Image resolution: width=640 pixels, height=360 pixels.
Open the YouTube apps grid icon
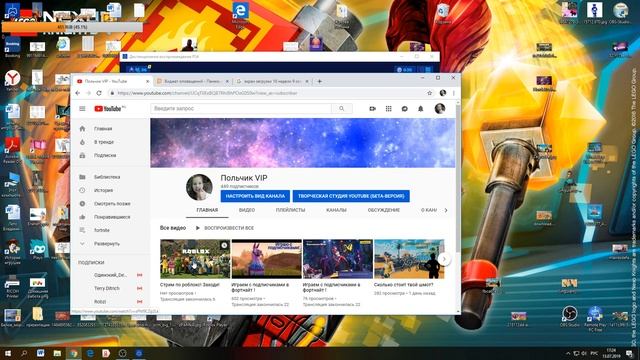pyautogui.click(x=389, y=109)
